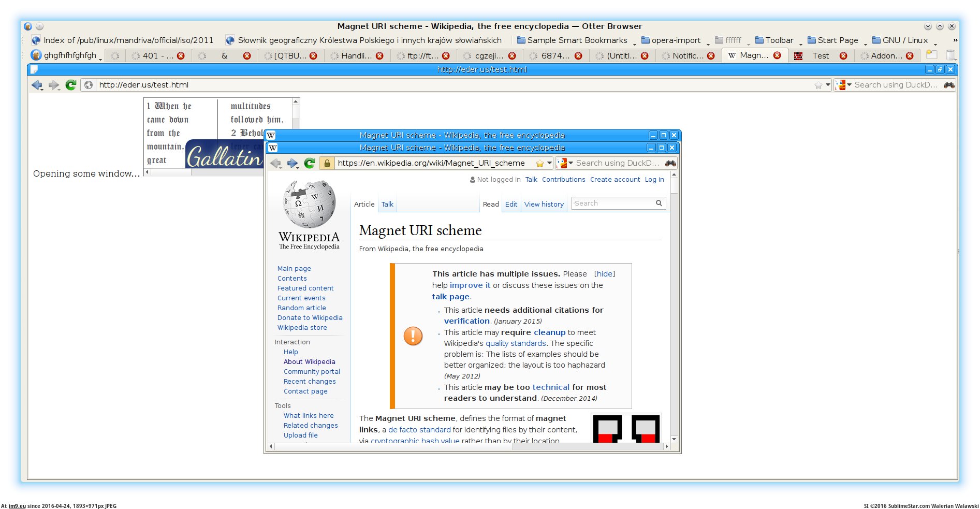Close the 401 tab
This screenshot has width=980, height=509.
point(181,56)
